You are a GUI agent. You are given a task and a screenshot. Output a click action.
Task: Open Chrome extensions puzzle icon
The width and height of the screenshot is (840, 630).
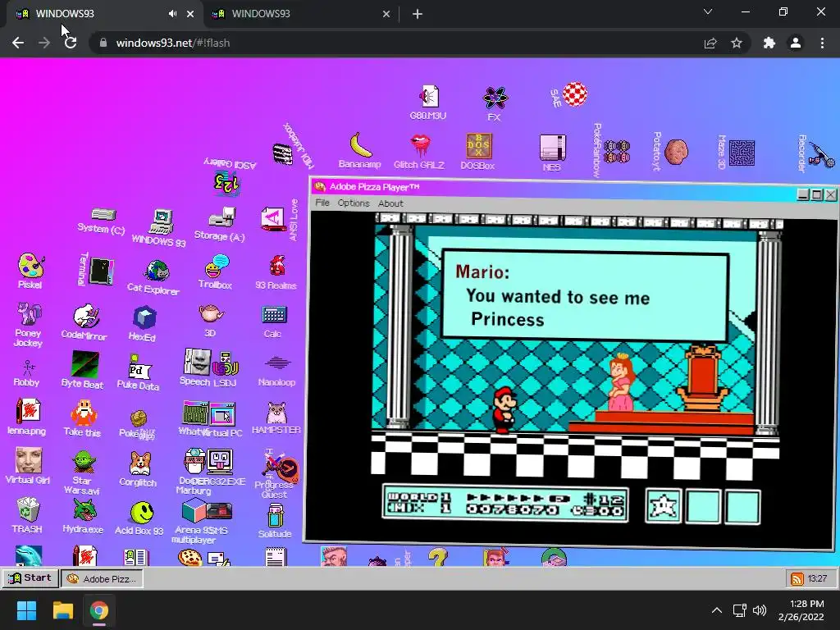point(769,43)
